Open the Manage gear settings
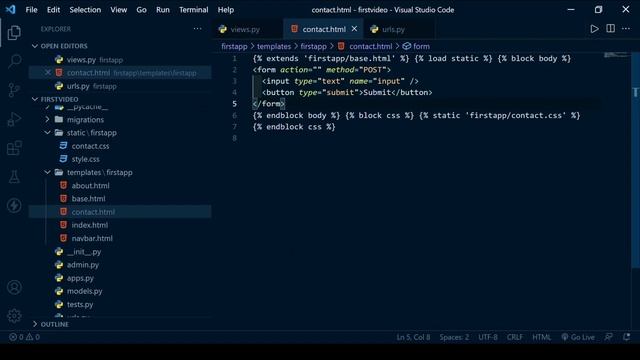Viewport: 640px width, 360px height. (x=14, y=316)
